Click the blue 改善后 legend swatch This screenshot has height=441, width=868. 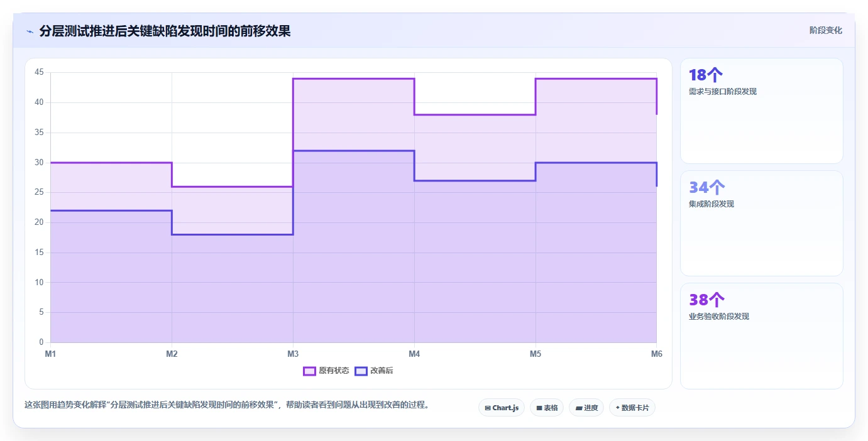coord(361,371)
